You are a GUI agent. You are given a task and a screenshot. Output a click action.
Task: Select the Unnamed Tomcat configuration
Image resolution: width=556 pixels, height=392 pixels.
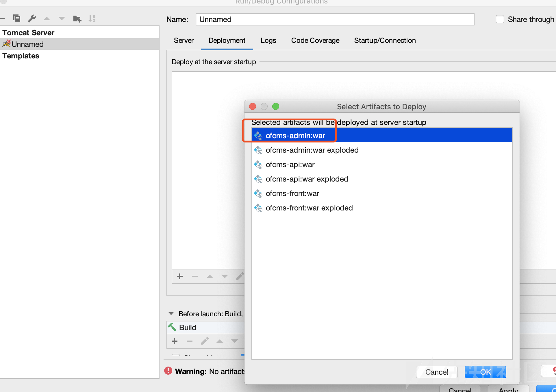79,44
